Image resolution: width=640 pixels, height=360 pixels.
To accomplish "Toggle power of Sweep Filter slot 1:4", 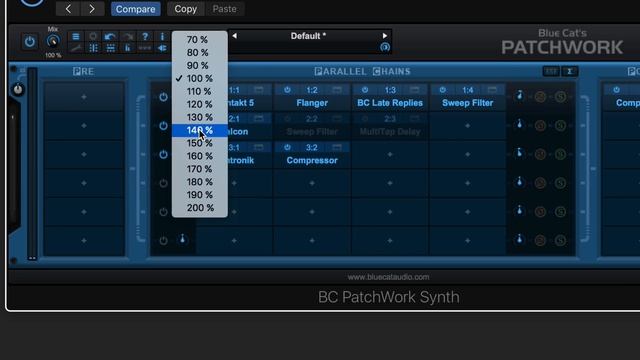I will pos(443,90).
